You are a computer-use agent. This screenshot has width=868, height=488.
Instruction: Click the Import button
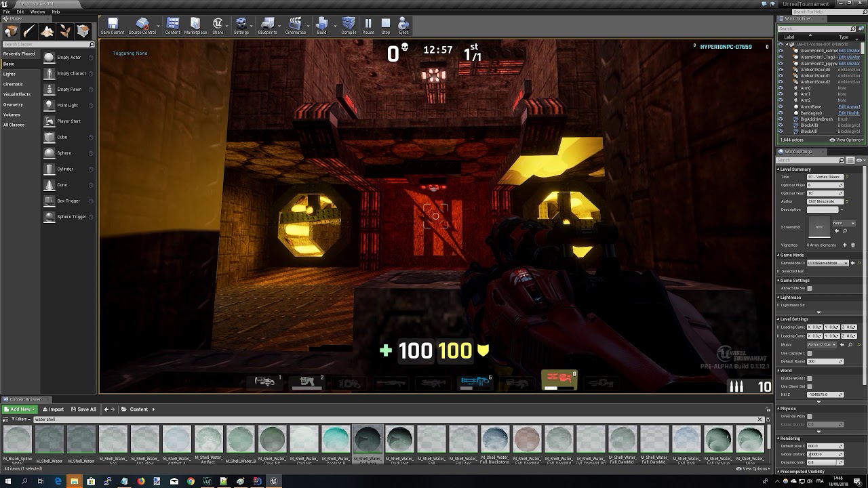point(53,409)
